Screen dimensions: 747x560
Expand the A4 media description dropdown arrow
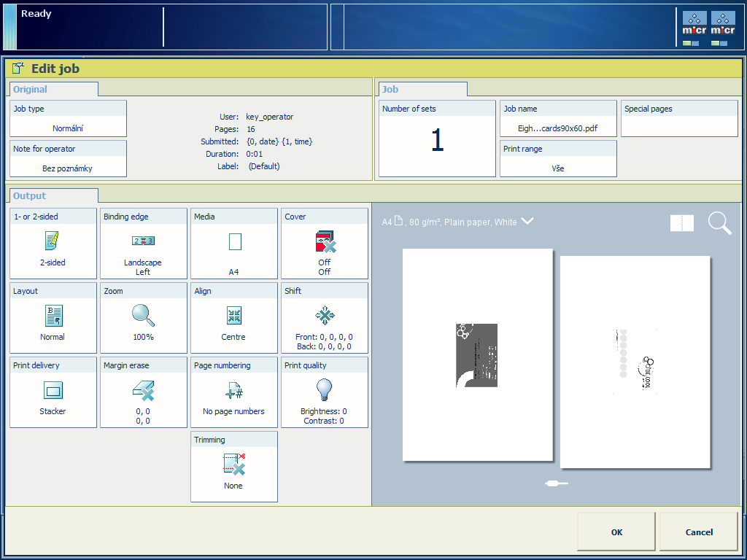pos(527,222)
